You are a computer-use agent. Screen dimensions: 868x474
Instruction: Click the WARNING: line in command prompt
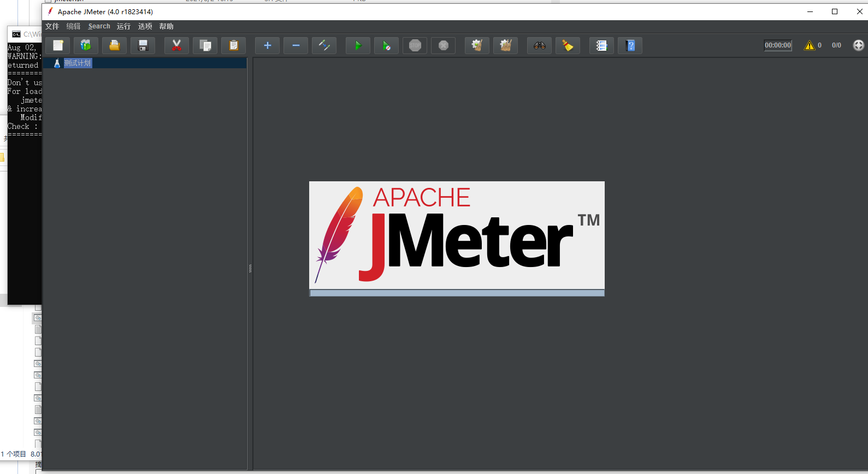[x=25, y=56]
